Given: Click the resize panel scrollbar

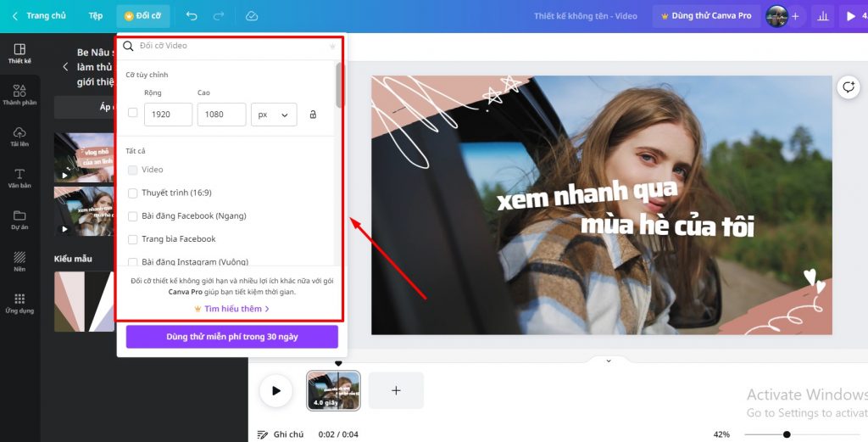Looking at the screenshot, I should coord(339,85).
